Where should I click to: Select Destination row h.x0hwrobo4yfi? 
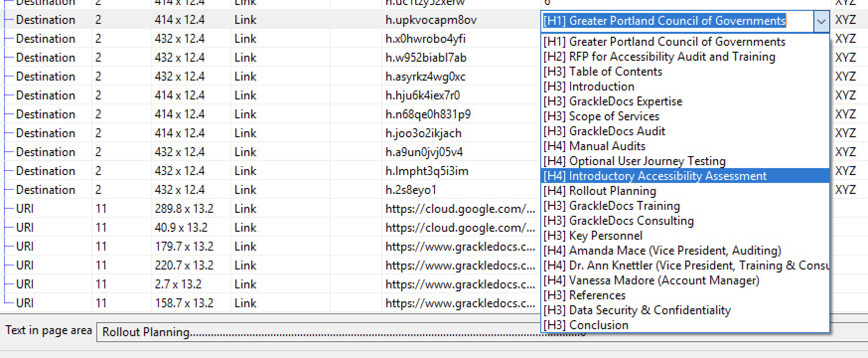tap(434, 39)
